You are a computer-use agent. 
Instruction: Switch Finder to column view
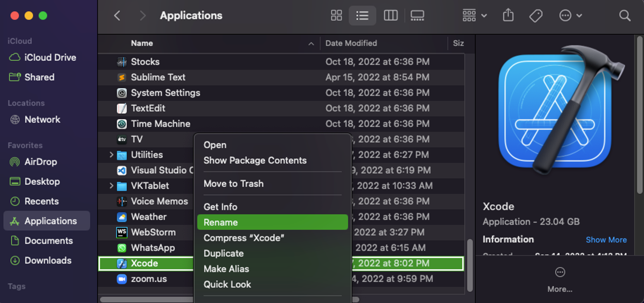390,15
